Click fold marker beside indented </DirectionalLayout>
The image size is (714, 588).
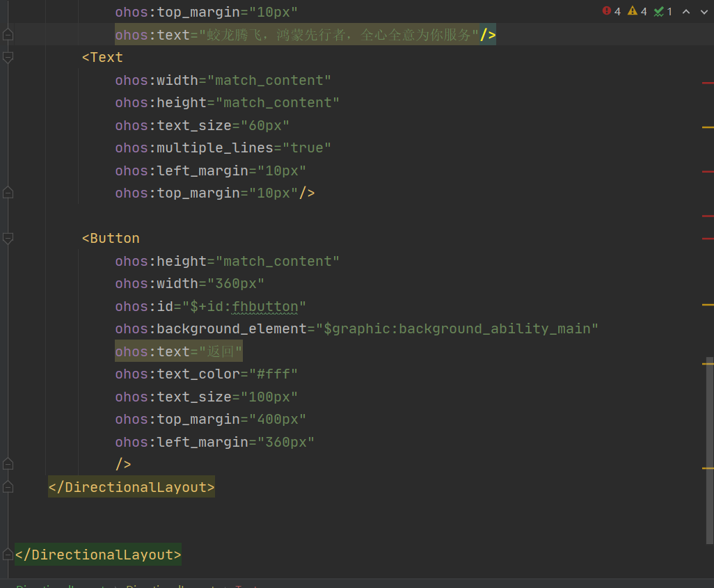(8, 487)
